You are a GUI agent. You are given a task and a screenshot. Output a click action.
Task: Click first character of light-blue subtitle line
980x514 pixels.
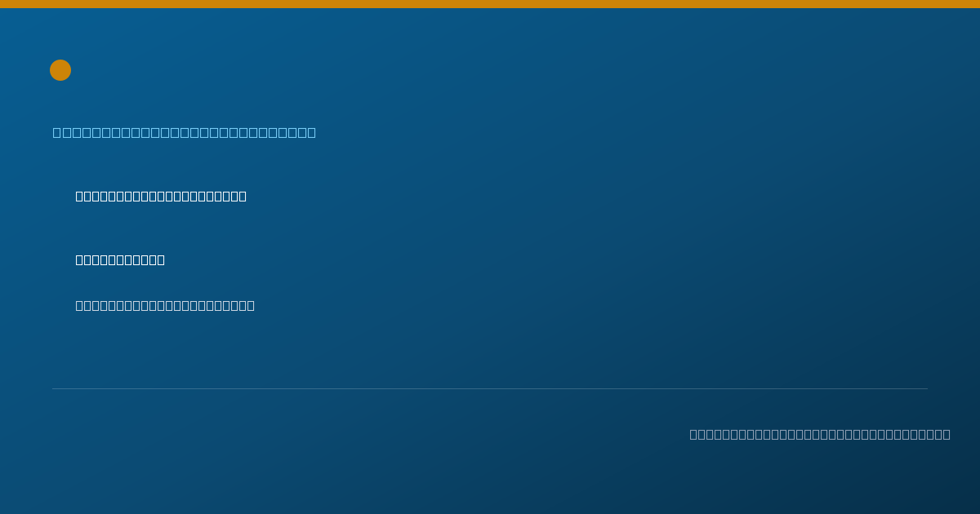pyautogui.click(x=57, y=132)
